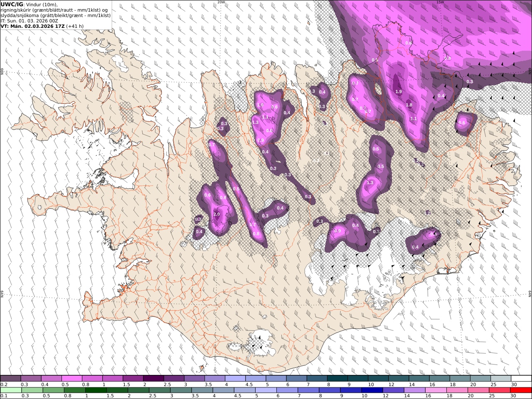This screenshot has width=532, height=399.
Task: Click the bright pink 0.5 swatch in upper legend
Action: coord(72,379)
